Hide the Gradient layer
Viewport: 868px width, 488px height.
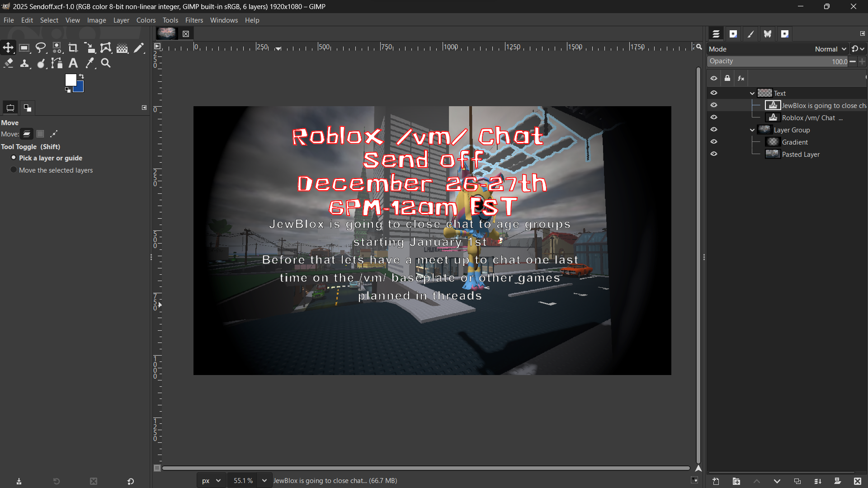(x=714, y=142)
